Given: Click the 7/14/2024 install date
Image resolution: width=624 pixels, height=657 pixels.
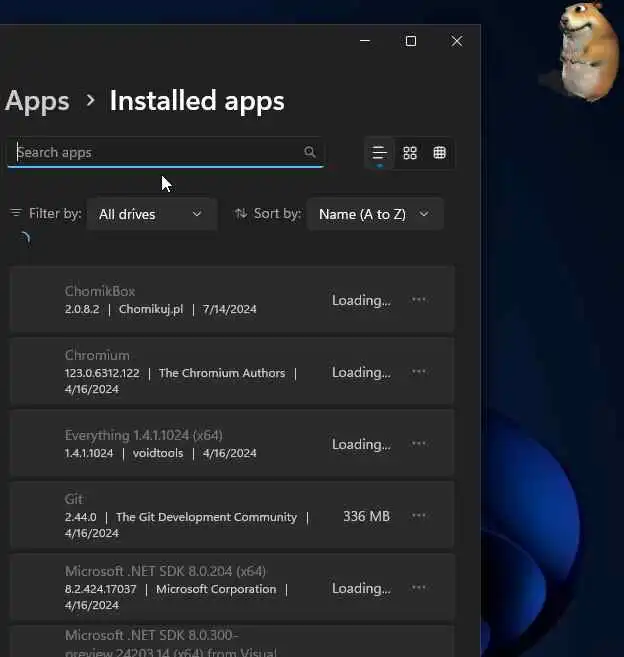Looking at the screenshot, I should click(230, 309).
